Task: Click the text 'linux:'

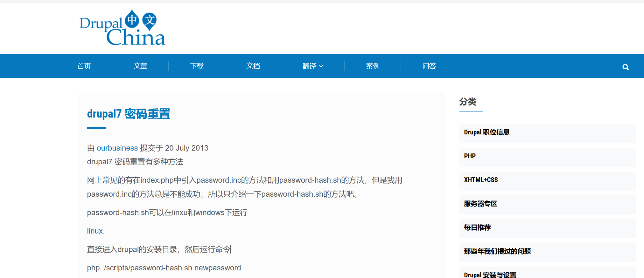Action: click(96, 231)
